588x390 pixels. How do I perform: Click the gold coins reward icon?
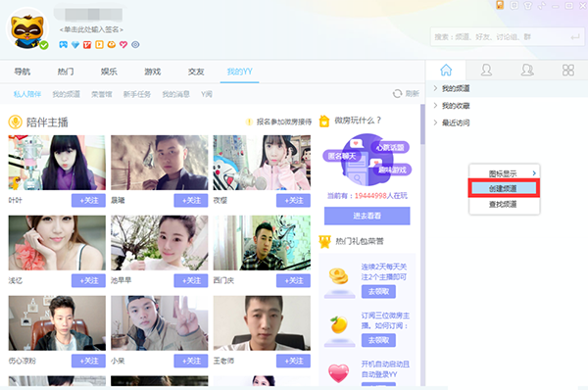tap(339, 276)
